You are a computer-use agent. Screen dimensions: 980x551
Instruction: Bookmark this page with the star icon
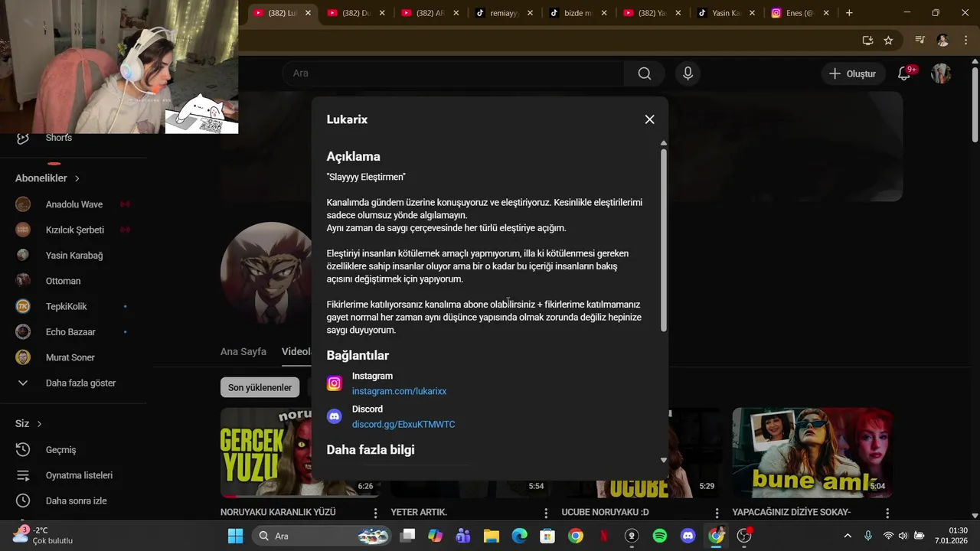[888, 41]
